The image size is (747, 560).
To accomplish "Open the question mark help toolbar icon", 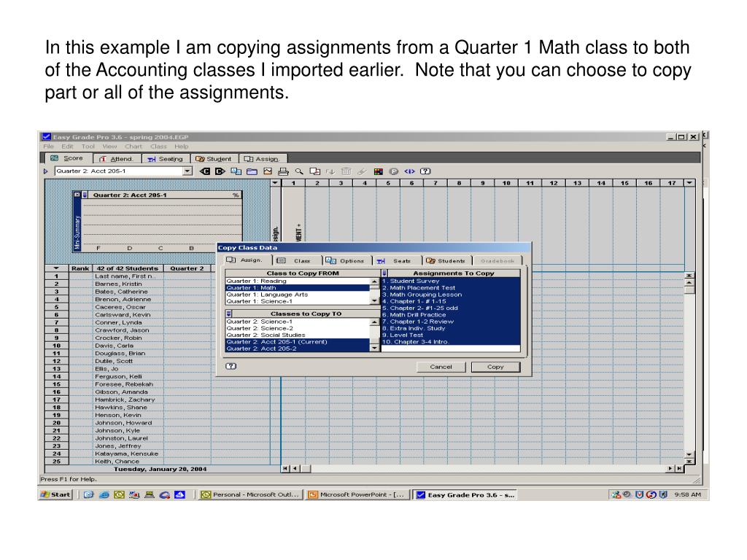I will [425, 171].
